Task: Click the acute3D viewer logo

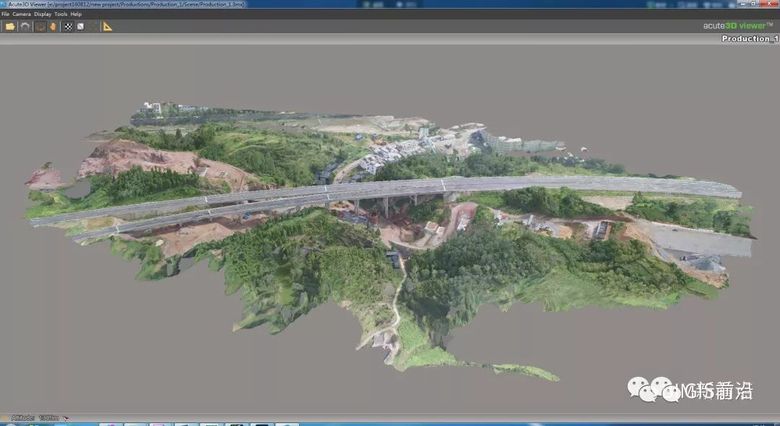Action: tap(736, 26)
